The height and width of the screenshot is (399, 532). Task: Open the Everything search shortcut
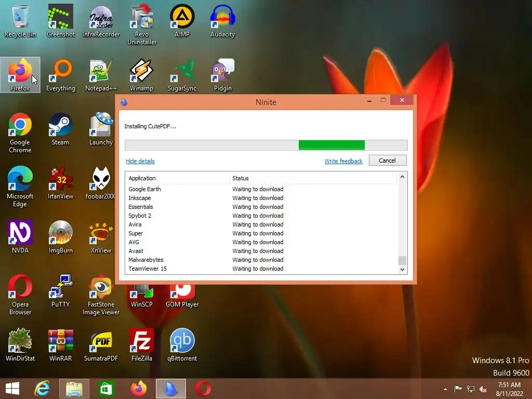point(61,75)
